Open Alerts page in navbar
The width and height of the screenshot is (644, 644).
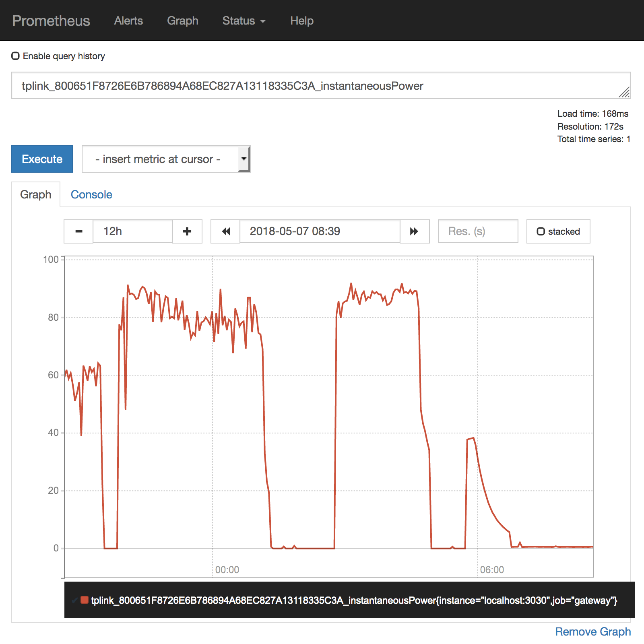(128, 21)
